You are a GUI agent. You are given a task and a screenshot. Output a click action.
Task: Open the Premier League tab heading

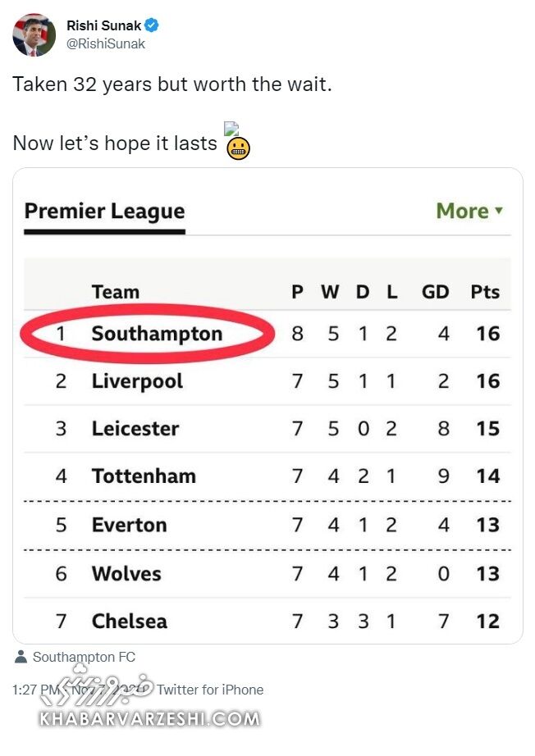104,211
